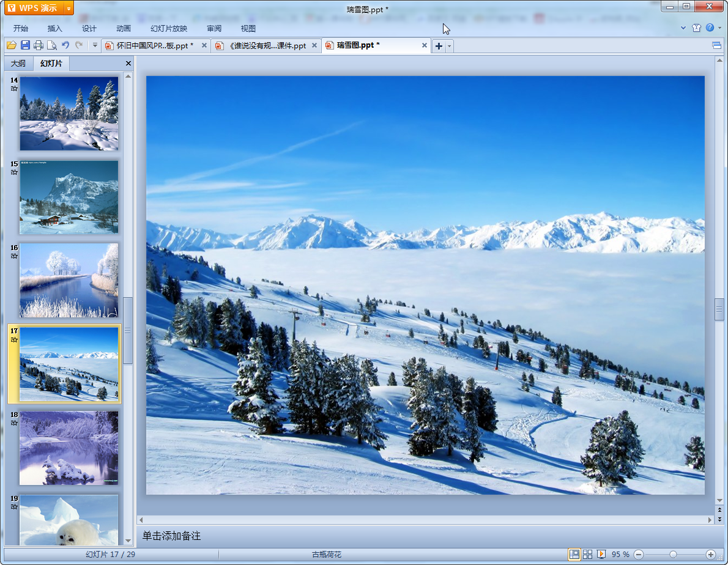Viewport: 728px width, 565px height.
Task: Click animation star icon on slide 19
Action: click(x=15, y=507)
